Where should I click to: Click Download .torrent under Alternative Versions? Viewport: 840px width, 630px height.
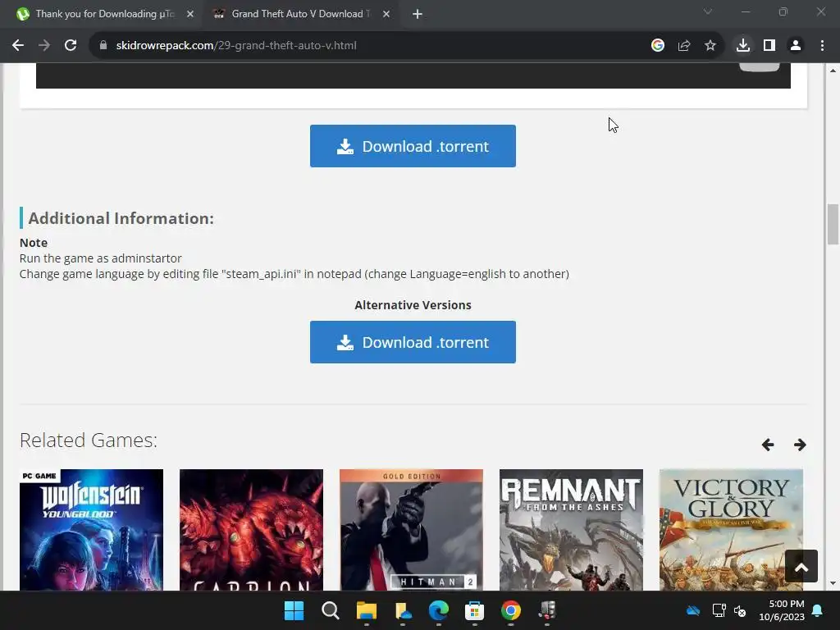click(413, 342)
